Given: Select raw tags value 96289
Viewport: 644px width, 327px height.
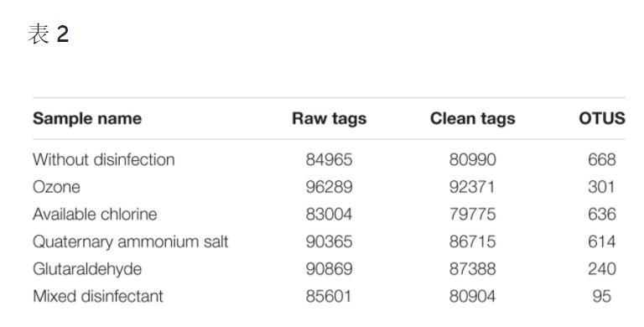Looking at the screenshot, I should (329, 187).
